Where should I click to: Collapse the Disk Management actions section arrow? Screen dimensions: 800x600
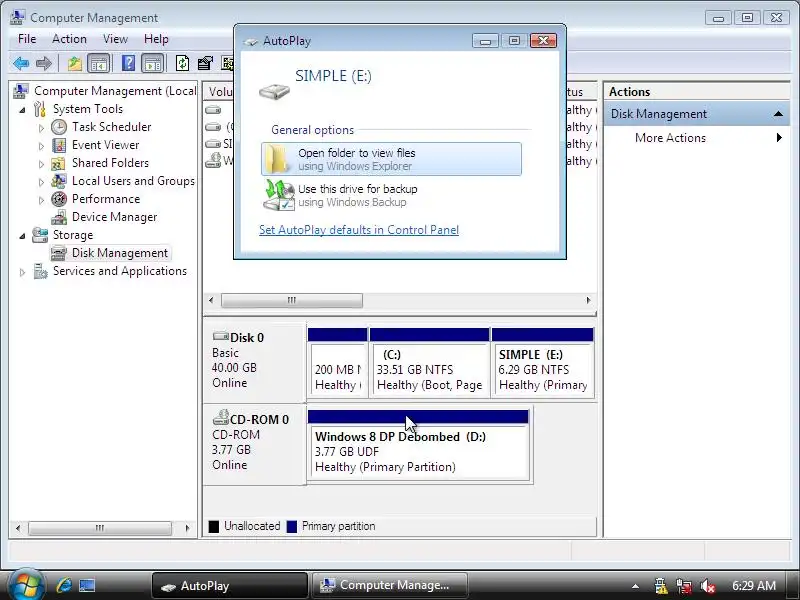pos(778,114)
